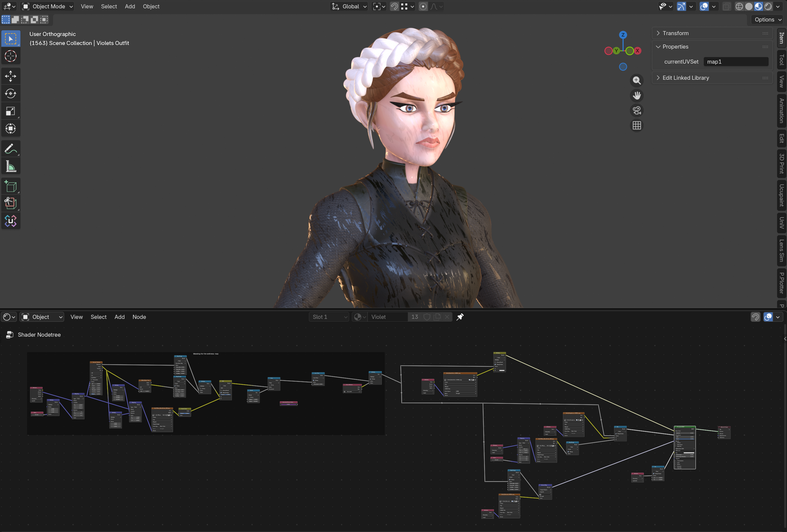Activate the 3D Cursor tool
This screenshot has height=532, width=787.
10,56
